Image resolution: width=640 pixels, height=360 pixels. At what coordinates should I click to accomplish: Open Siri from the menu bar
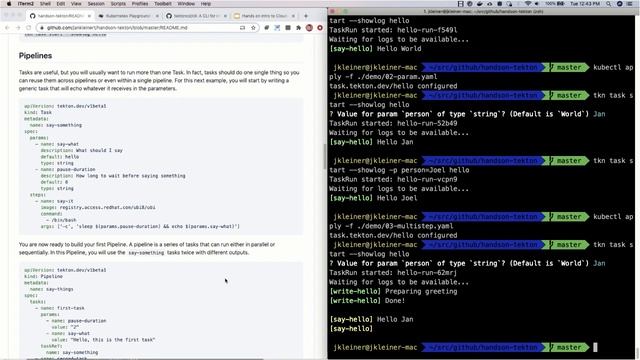[619, 4]
